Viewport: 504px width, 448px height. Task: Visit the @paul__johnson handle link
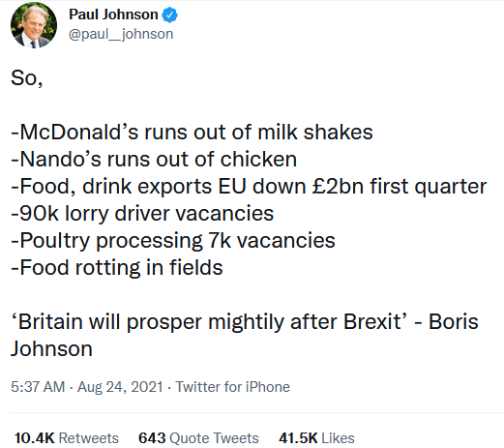(121, 34)
